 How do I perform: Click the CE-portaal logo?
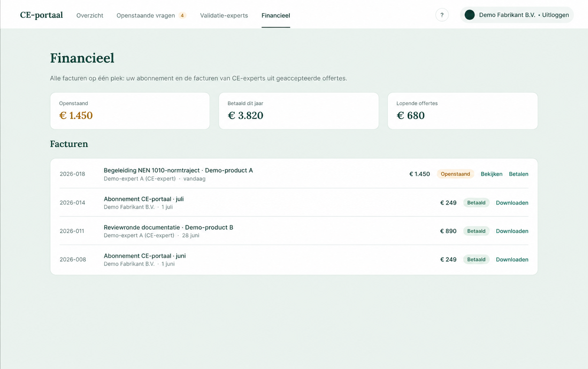[x=41, y=15]
